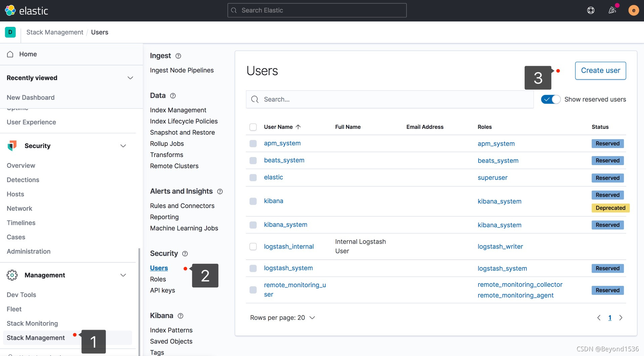
Task: Open Dev Tools from the sidebar menu
Action: point(21,295)
